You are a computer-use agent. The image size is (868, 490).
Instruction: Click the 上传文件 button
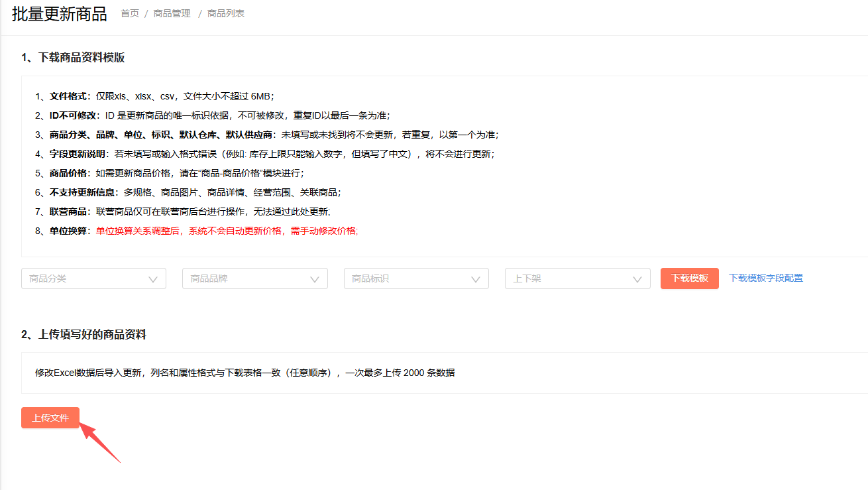click(50, 418)
